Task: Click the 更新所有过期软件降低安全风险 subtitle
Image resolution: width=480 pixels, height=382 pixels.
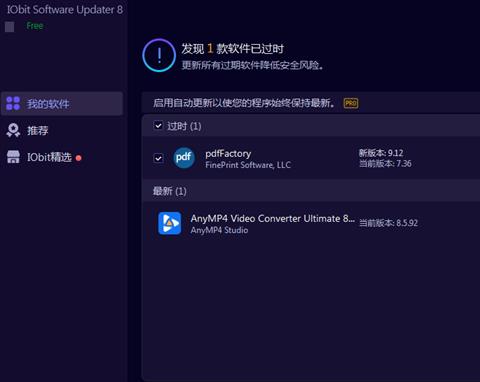Action: tap(253, 65)
